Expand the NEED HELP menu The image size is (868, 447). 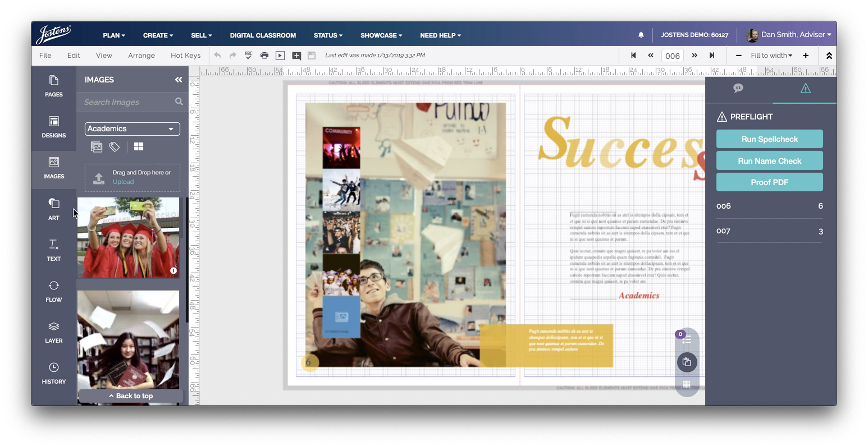[x=440, y=35]
